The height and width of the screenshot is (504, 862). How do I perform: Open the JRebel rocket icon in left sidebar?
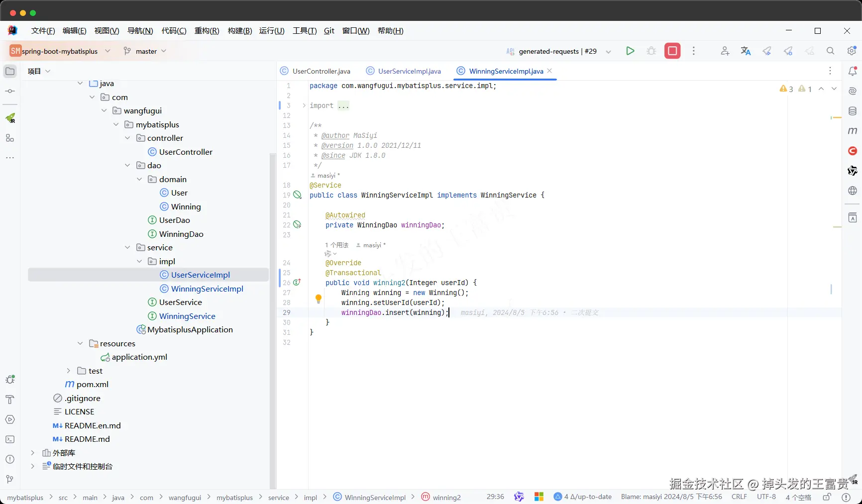[x=10, y=118]
